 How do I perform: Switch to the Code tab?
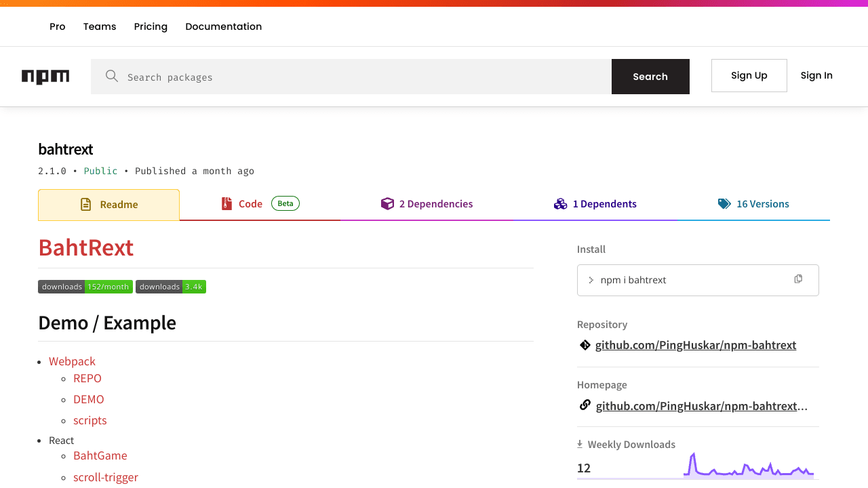tap(250, 204)
